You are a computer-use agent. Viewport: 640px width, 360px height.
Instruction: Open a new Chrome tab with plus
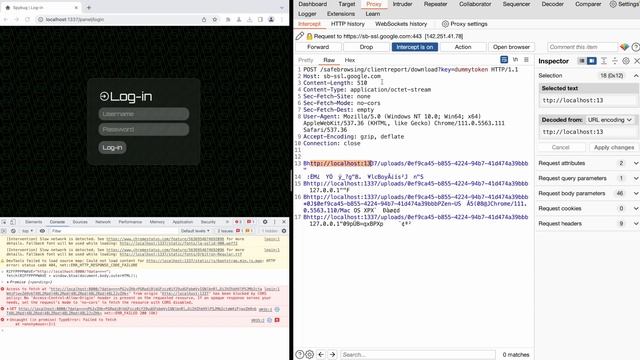(89, 7)
